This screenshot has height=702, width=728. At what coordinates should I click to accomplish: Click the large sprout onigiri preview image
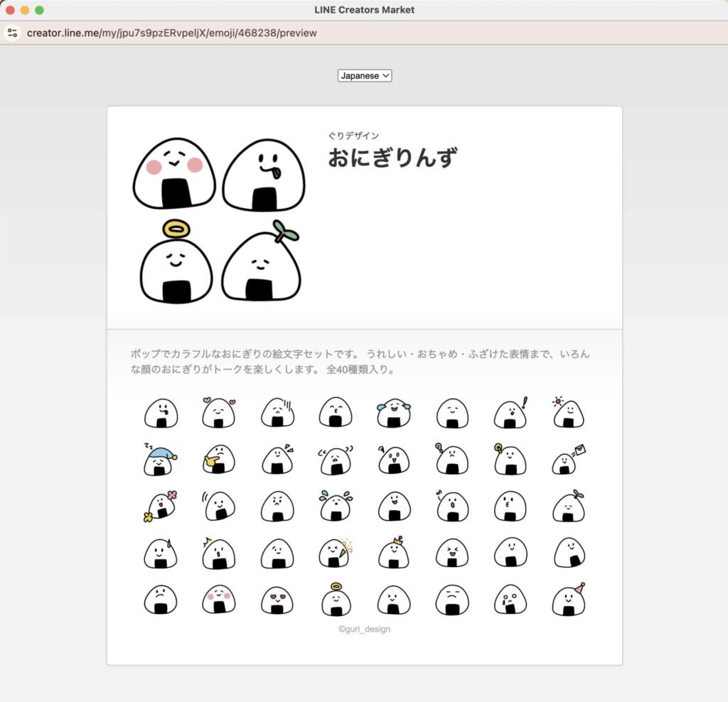[x=262, y=264]
